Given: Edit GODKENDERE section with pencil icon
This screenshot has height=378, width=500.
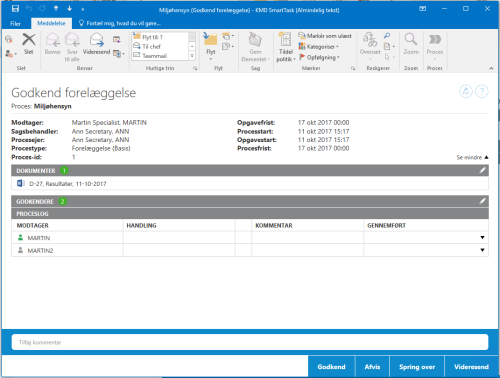Looking at the screenshot, I should click(x=482, y=201).
